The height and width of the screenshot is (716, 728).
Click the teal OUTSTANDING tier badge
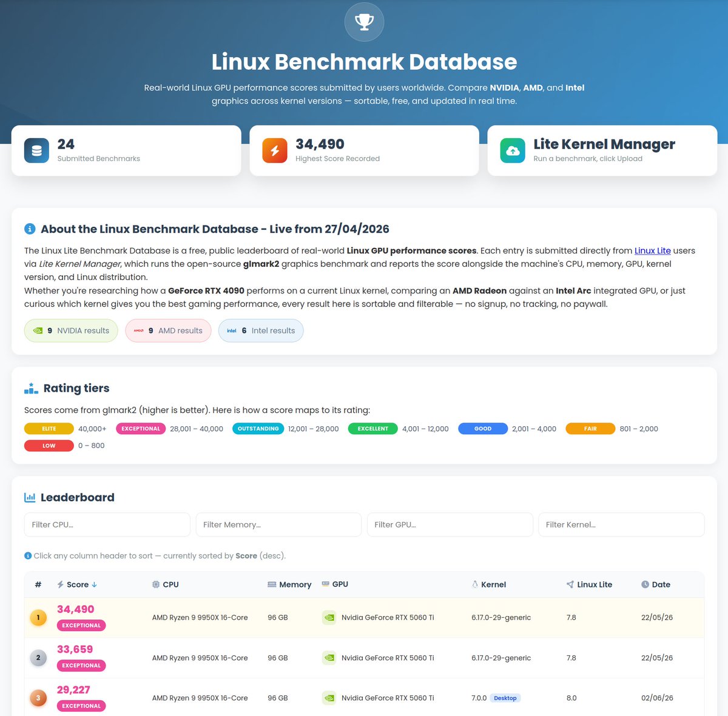258,429
